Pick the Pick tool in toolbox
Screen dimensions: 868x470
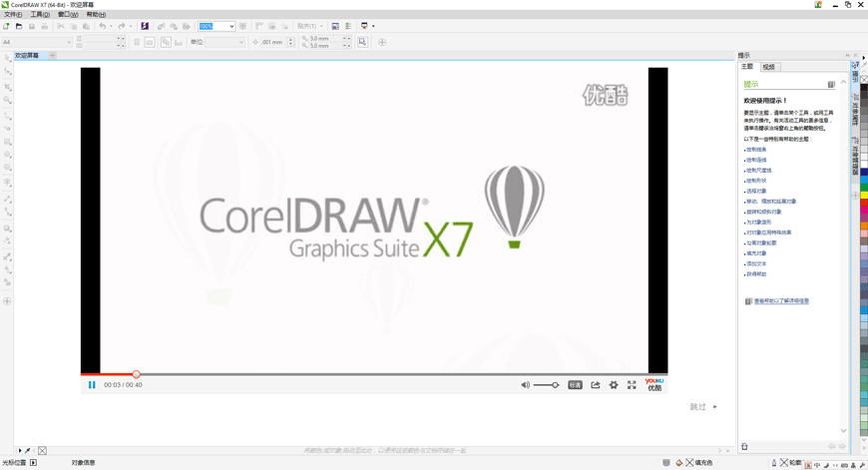[x=7, y=58]
